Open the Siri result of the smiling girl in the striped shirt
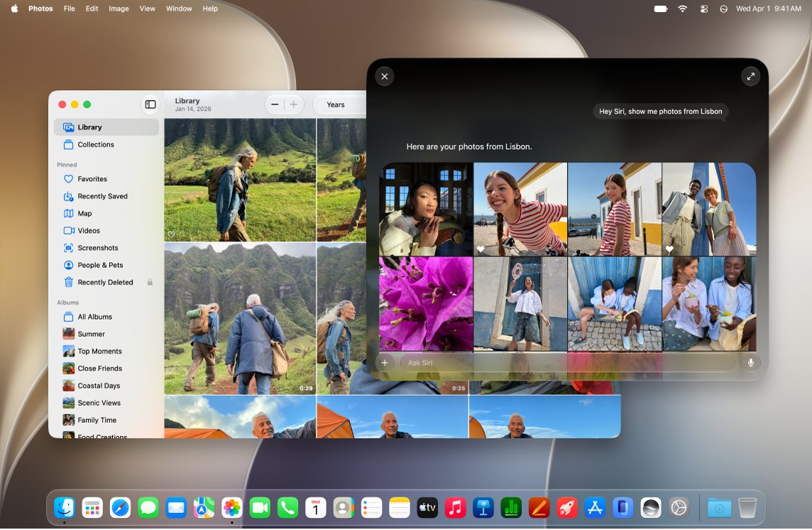 click(520, 209)
